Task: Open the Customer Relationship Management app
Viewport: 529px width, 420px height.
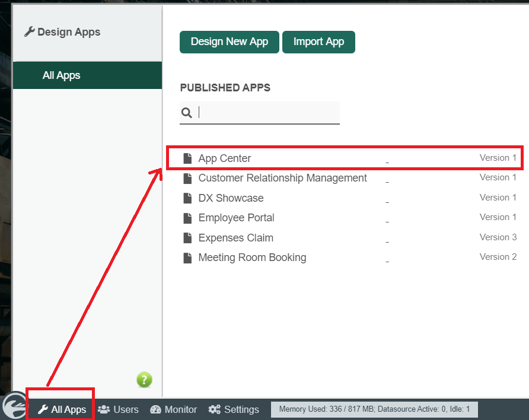Action: click(x=282, y=178)
